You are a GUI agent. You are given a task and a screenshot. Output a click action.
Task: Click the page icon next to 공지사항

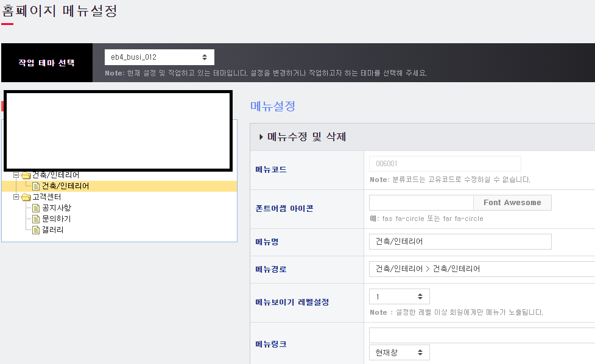pos(36,208)
